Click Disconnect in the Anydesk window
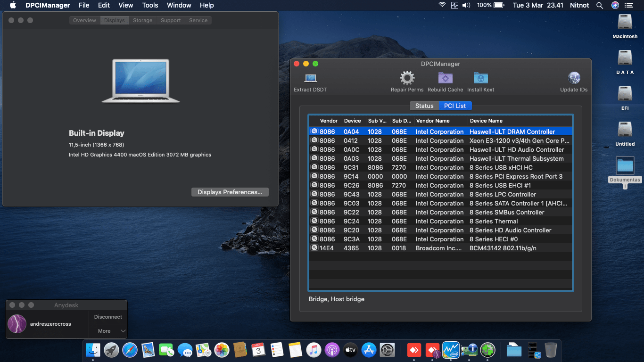The width and height of the screenshot is (644, 362). [x=108, y=317]
